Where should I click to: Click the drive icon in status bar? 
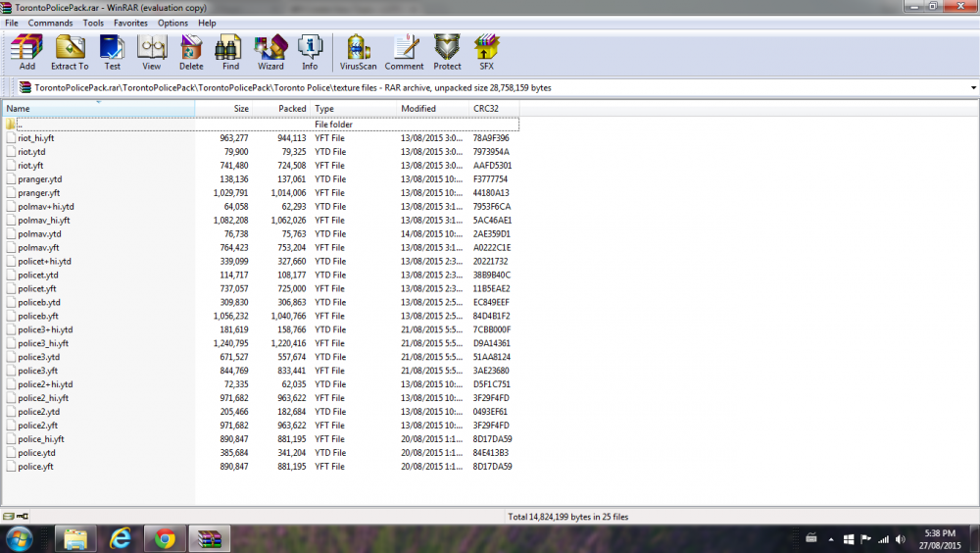click(x=8, y=517)
